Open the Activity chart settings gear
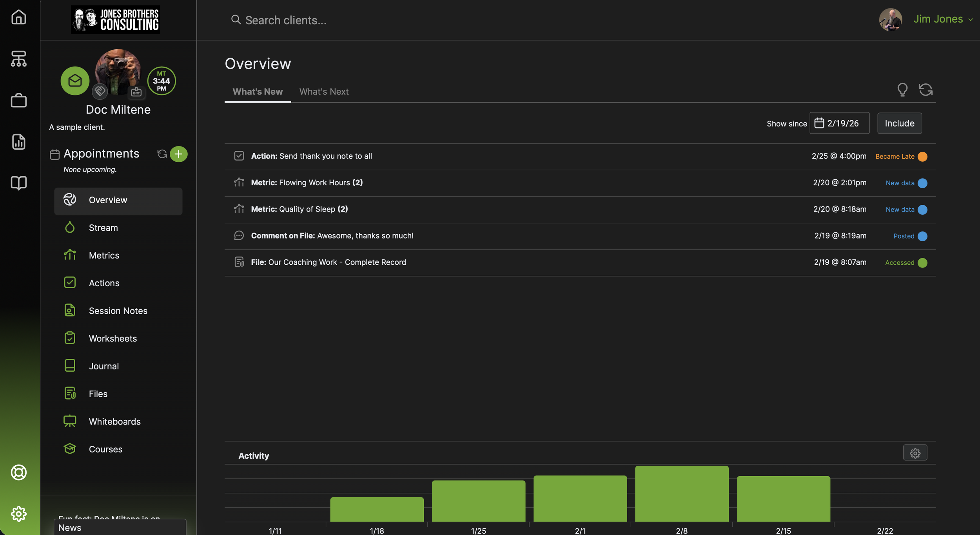Screen dimensions: 980x535 915,453
